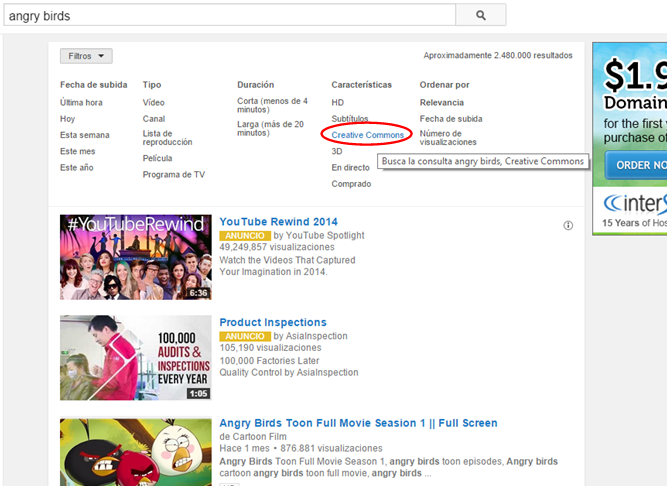Open the 100,000 Audits & Inspections thumbnail
This screenshot has width=667, height=486.
[136, 358]
